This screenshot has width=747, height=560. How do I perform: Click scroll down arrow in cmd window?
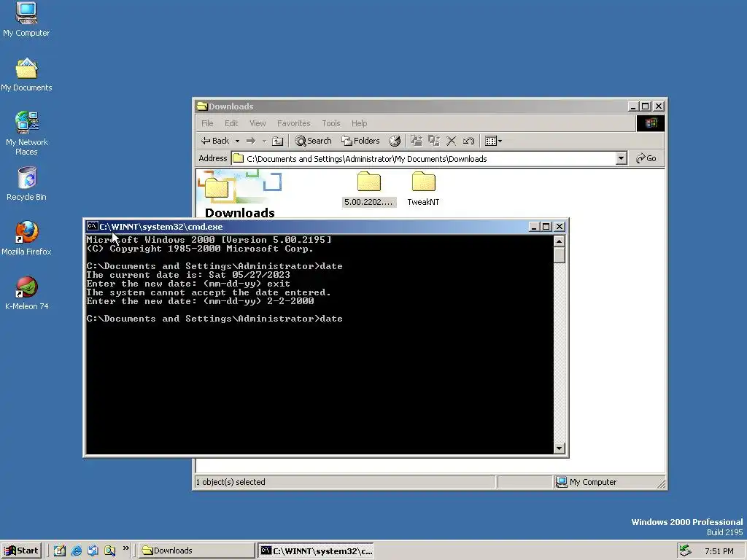(560, 448)
